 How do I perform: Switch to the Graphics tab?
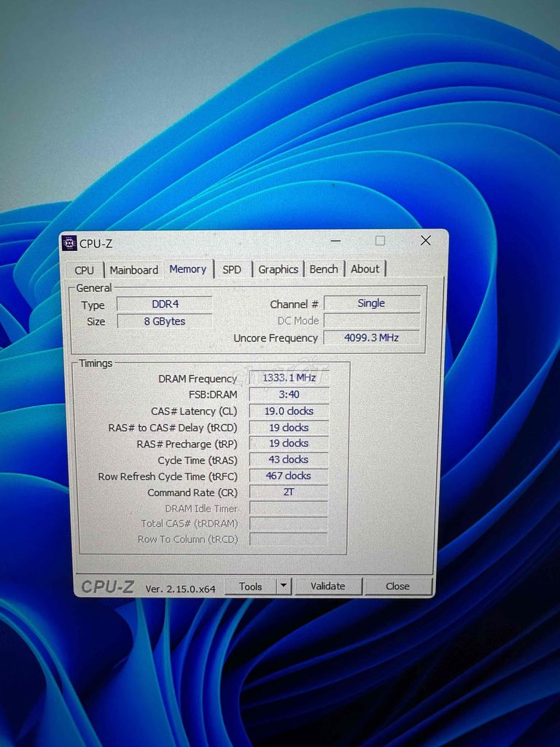[x=278, y=270]
